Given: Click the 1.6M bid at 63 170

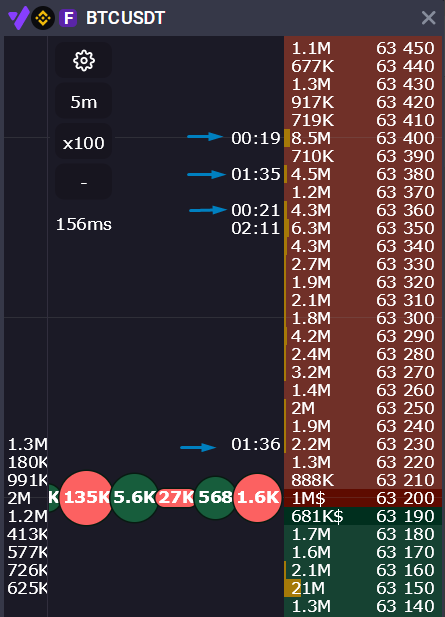Looking at the screenshot, I should (363, 552).
